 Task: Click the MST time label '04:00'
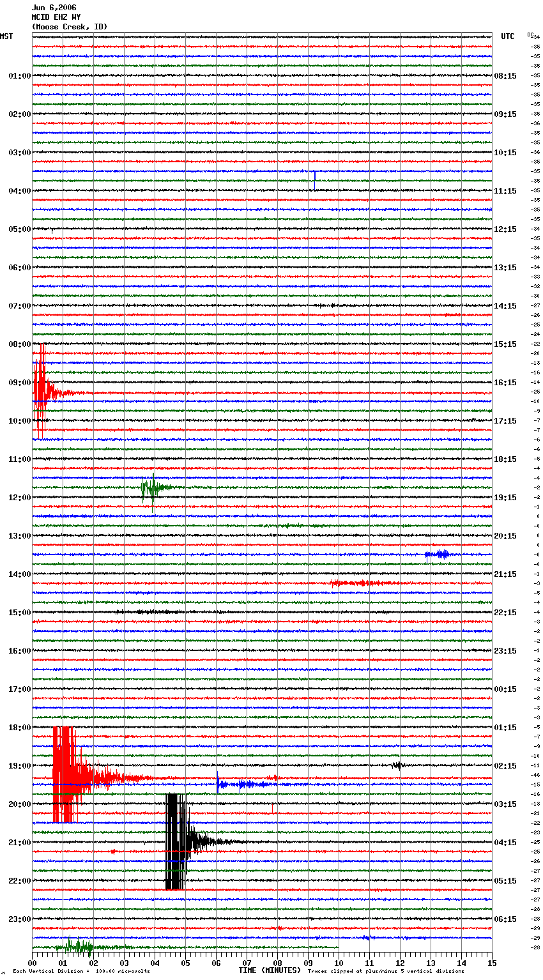(x=20, y=191)
